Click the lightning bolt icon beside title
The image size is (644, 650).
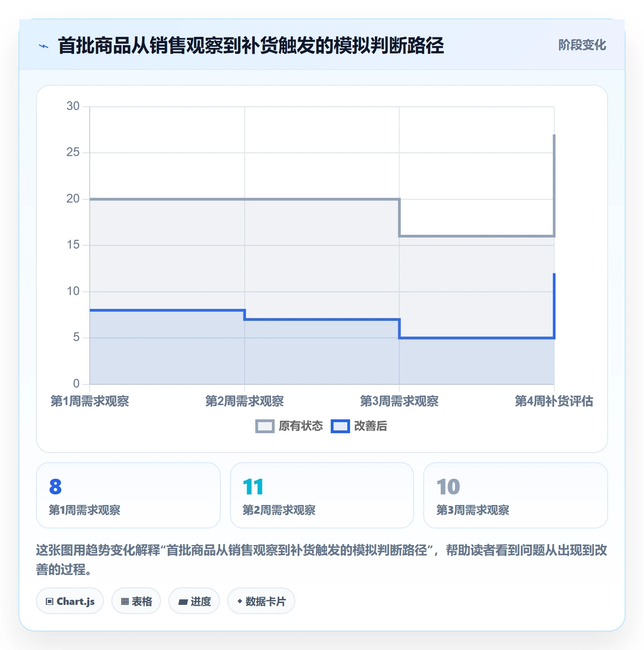point(44,46)
